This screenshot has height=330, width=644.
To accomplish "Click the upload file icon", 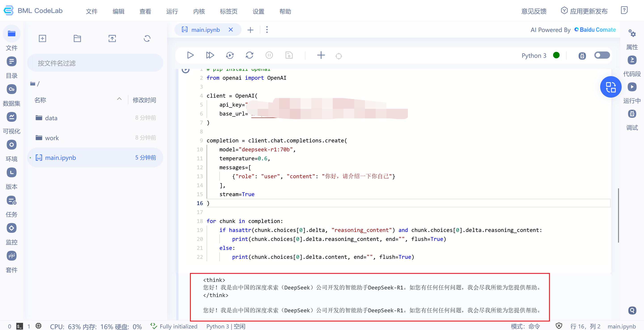I will click(x=112, y=38).
